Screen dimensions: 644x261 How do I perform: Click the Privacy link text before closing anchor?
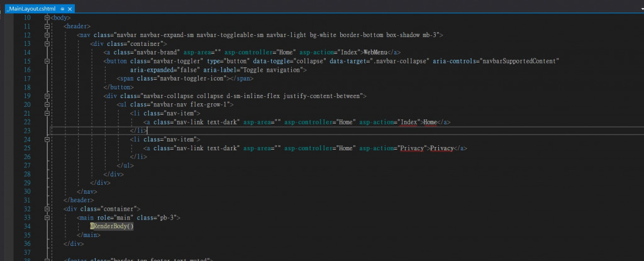tap(441, 148)
